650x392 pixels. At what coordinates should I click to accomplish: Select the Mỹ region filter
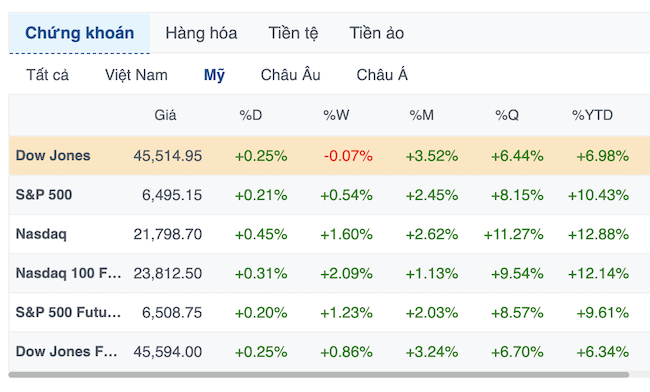[214, 75]
